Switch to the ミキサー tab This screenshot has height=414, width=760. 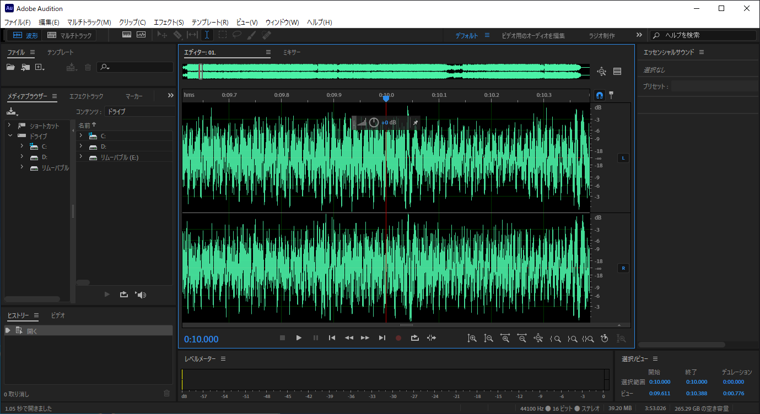(292, 52)
